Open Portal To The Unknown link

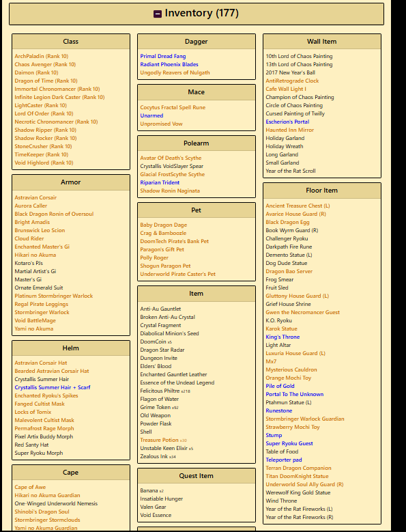click(x=295, y=394)
